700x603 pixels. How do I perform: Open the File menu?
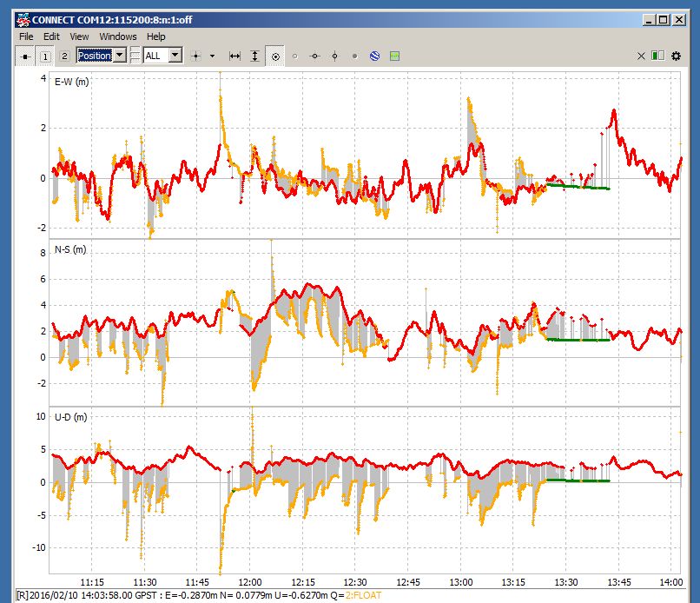[26, 36]
